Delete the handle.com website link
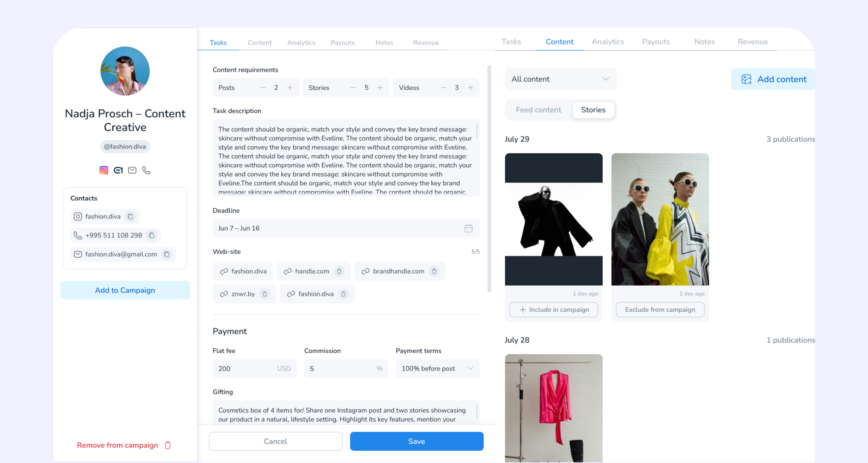Viewport: 868px width, 463px height. [x=339, y=271]
